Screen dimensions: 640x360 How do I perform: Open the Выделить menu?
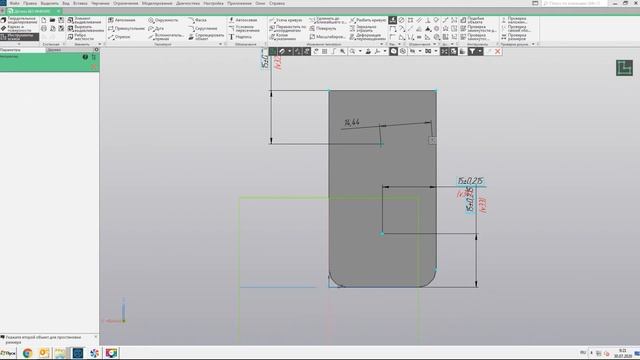49,3
